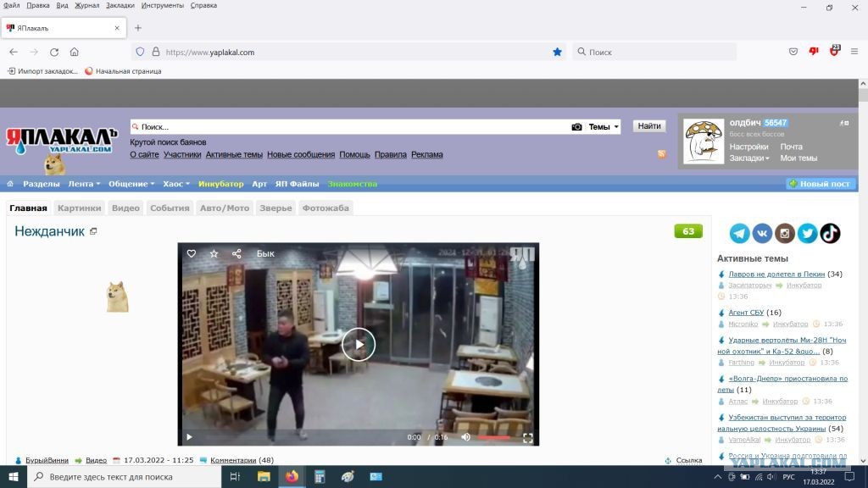Favorite the video with star icon
The image size is (868, 488).
(214, 253)
